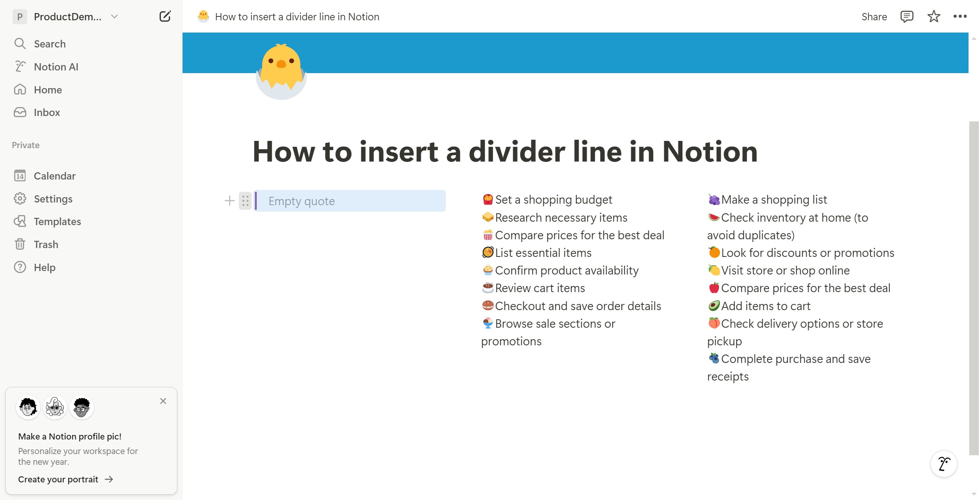
Task: Click 'Make a Notion profile pic!' heading
Action: point(70,436)
